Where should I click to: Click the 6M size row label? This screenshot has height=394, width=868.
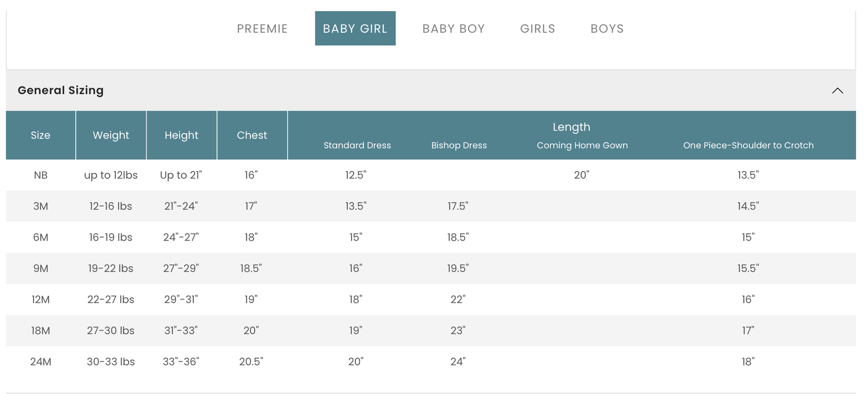tap(41, 237)
